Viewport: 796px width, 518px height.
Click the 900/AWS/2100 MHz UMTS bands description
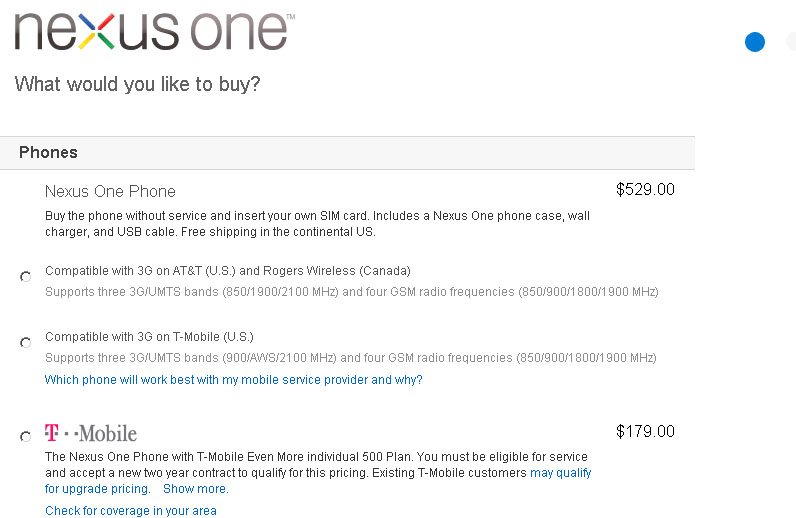(351, 358)
